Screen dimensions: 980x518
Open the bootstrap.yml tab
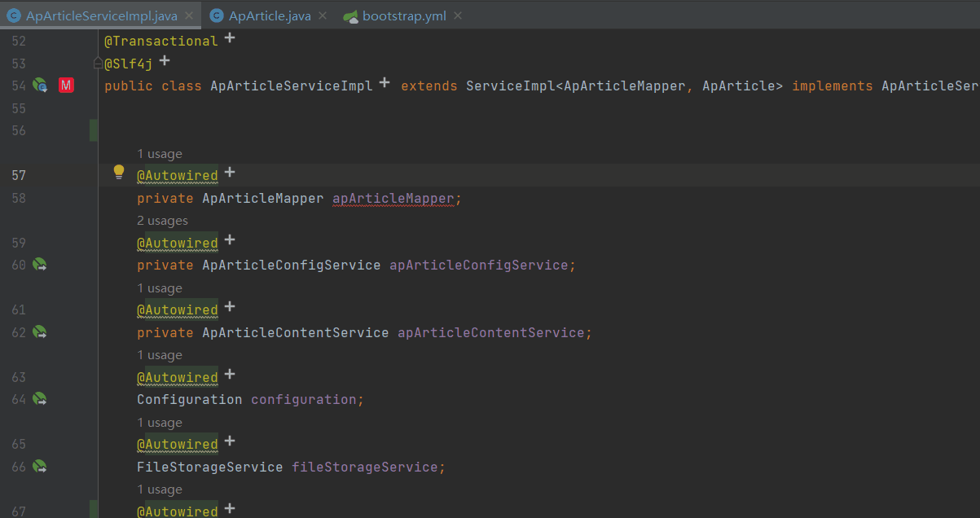404,15
